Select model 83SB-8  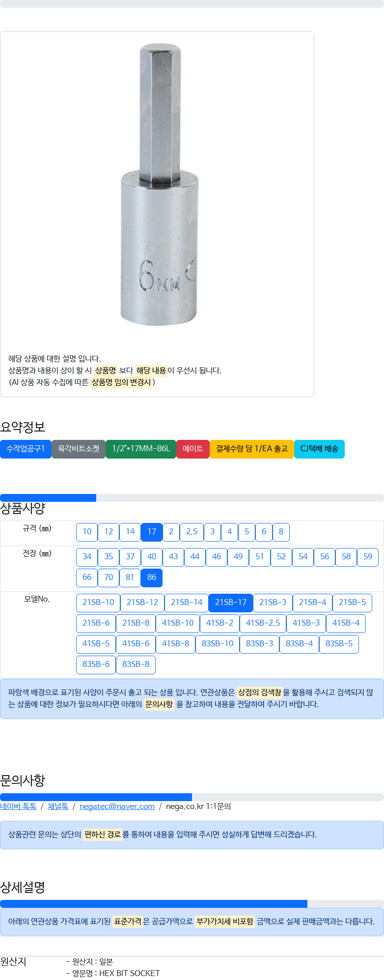(136, 664)
